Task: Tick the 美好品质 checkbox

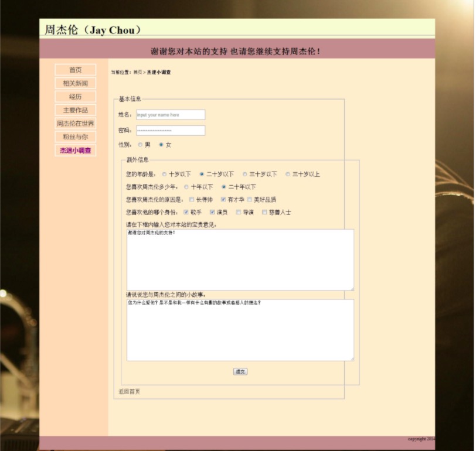Action: pos(249,200)
